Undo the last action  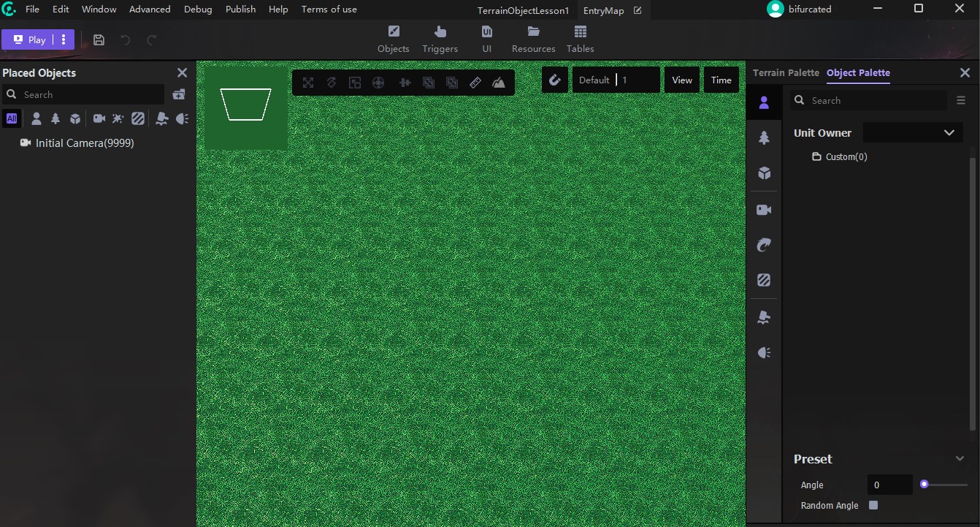126,40
